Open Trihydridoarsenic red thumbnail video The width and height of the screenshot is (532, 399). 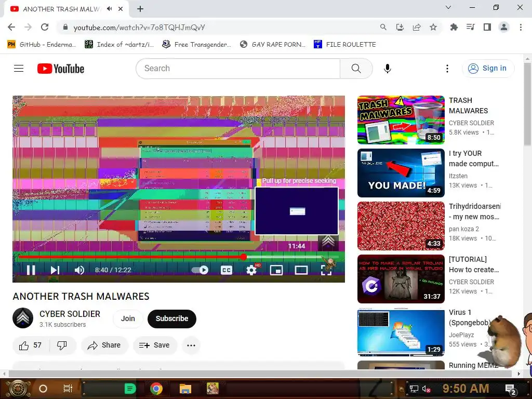point(401,226)
